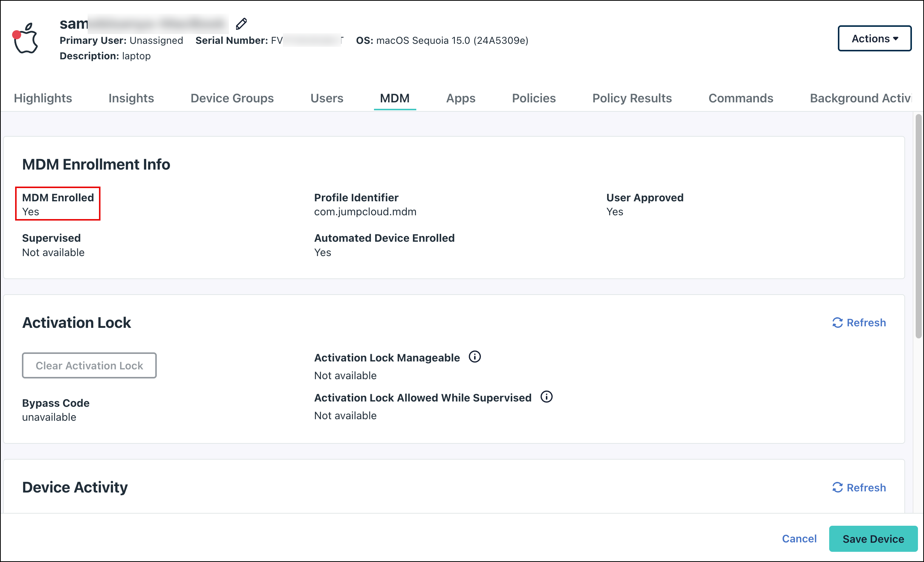Click the info icon beside Activation Lock Allowed While Supervised

(547, 397)
